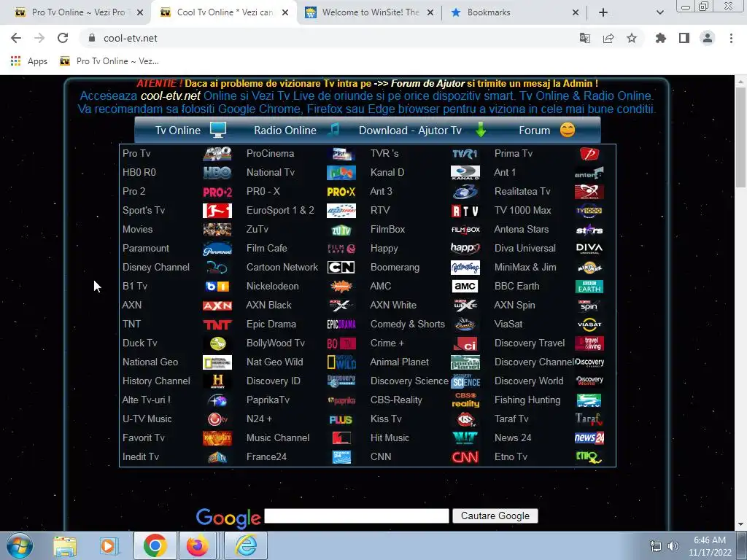Click the Forum de Ajutor link
Image resolution: width=747 pixels, height=560 pixels.
[x=427, y=83]
